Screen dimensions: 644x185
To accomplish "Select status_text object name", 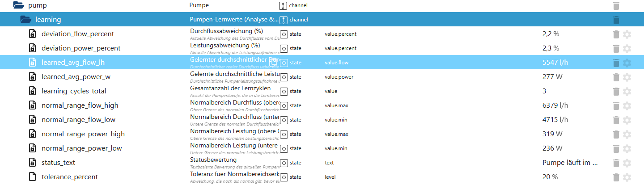I will tap(59, 163).
